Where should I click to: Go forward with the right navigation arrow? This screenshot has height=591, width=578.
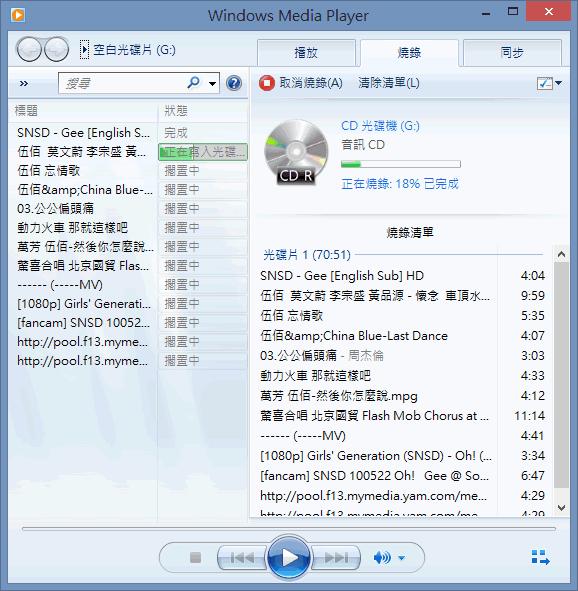(57, 49)
